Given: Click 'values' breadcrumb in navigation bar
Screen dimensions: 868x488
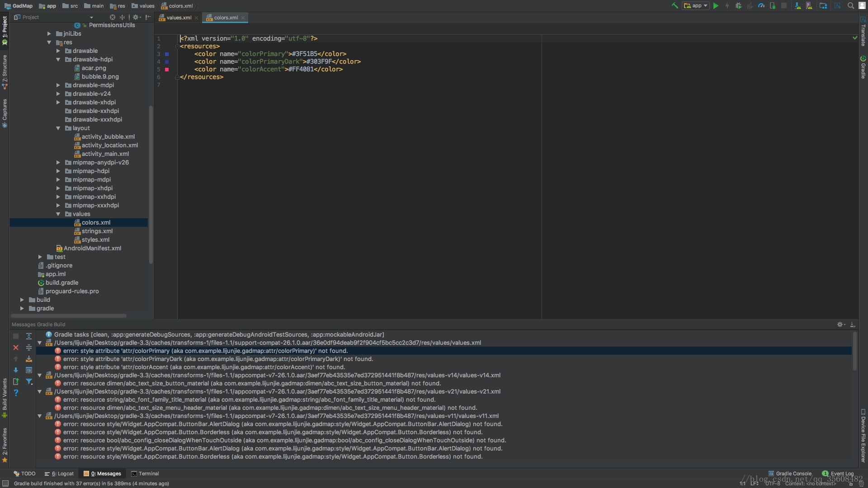Looking at the screenshot, I should (143, 6).
